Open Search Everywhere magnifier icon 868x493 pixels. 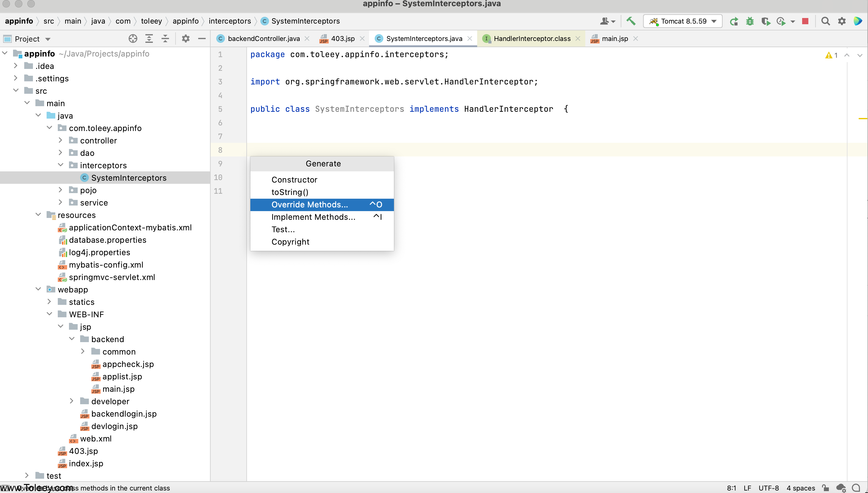click(826, 21)
